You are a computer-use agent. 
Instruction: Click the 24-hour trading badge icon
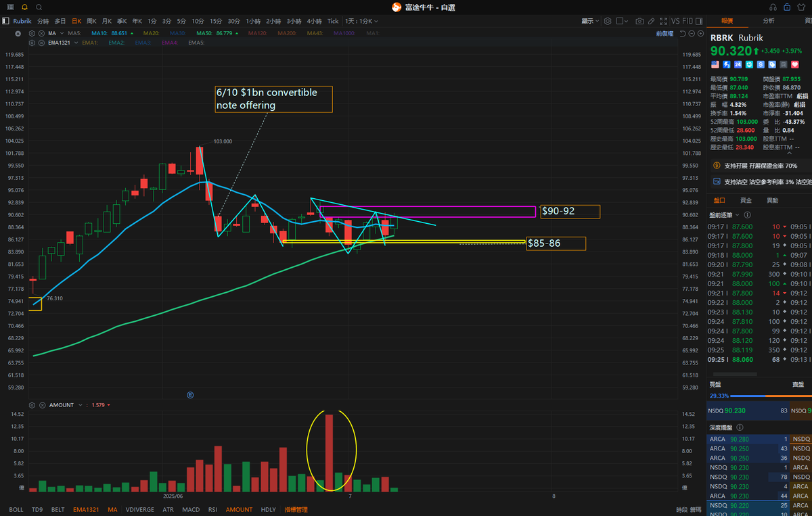point(738,64)
